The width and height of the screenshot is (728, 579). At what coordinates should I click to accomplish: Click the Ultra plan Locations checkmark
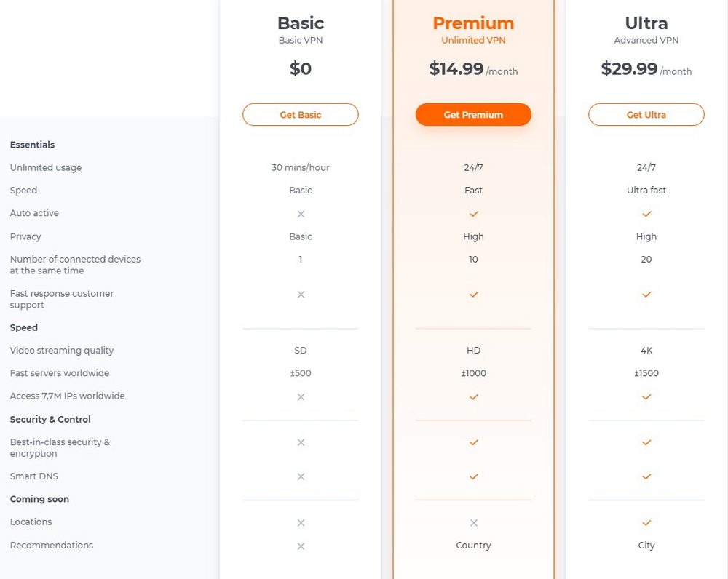pos(646,522)
